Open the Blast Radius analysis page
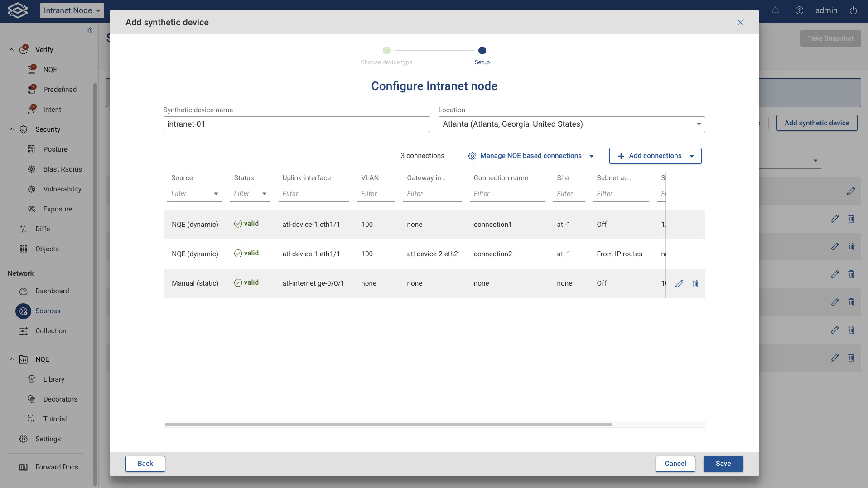This screenshot has width=868, height=488. pos(62,169)
